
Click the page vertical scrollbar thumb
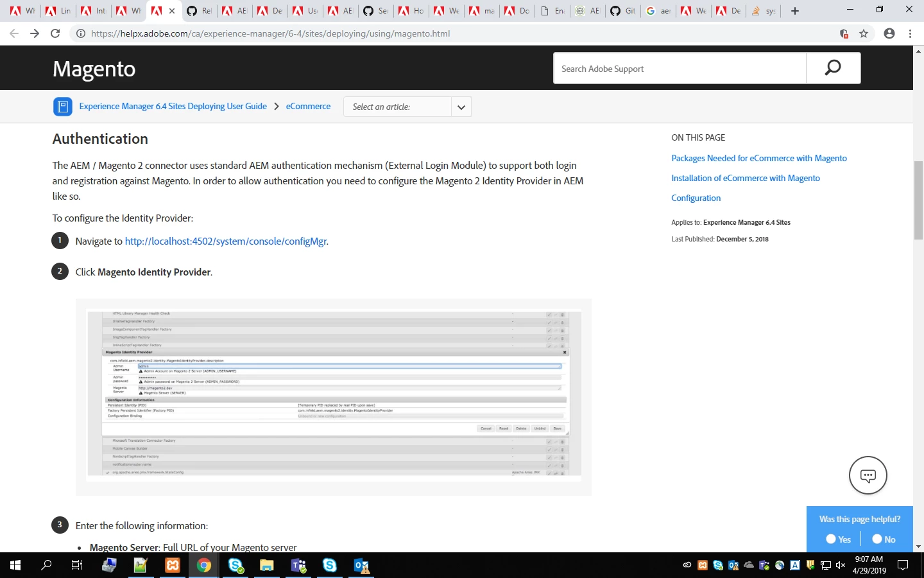click(x=918, y=200)
